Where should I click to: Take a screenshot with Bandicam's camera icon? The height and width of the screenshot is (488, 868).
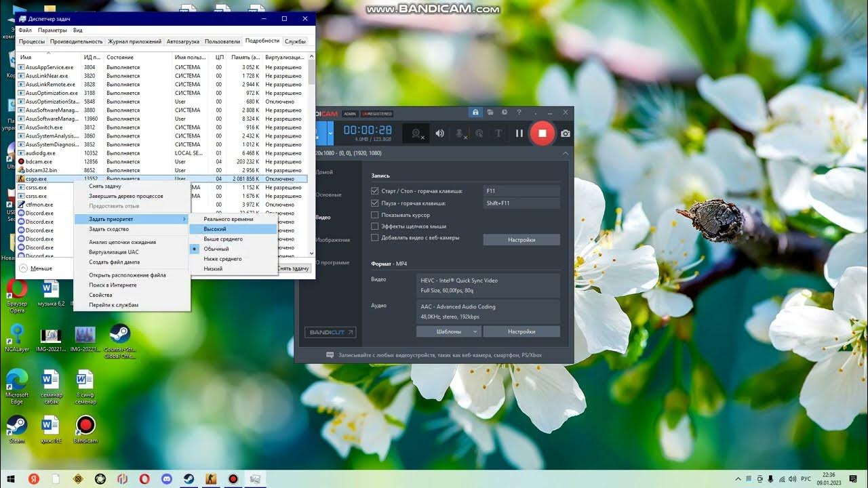566,134
